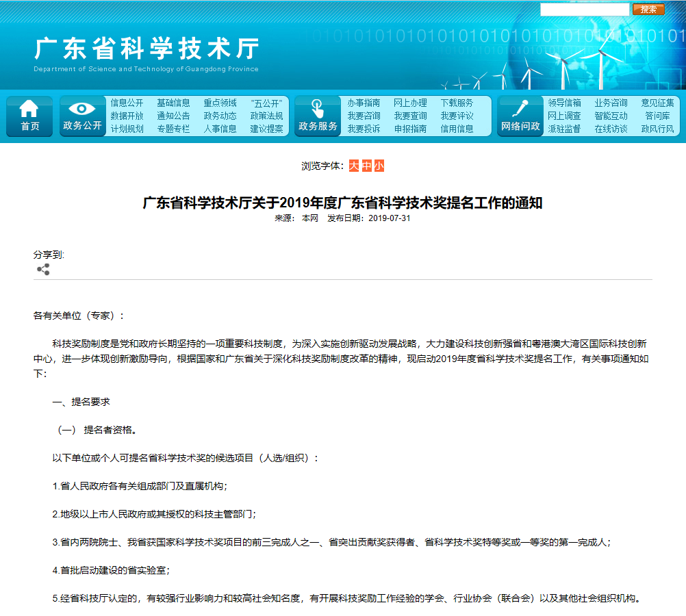Open the 我要咨询 link
This screenshot has width=686, height=616.
(364, 116)
